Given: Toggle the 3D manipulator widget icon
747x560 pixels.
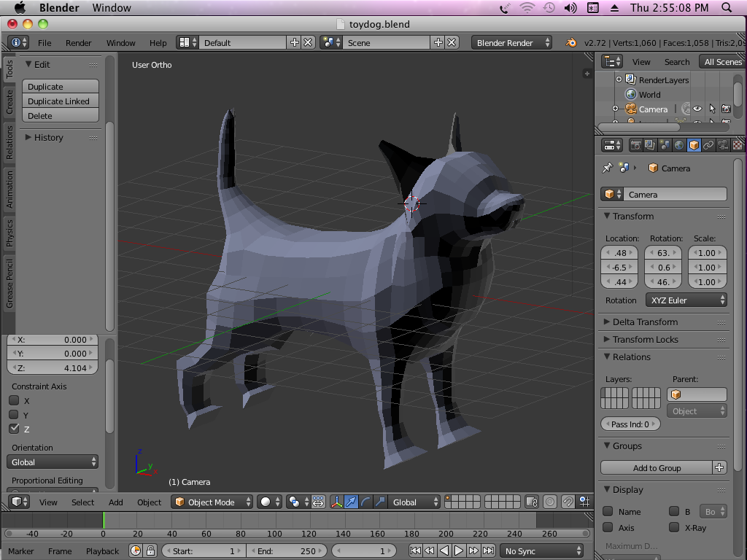Looking at the screenshot, I should click(x=337, y=502).
